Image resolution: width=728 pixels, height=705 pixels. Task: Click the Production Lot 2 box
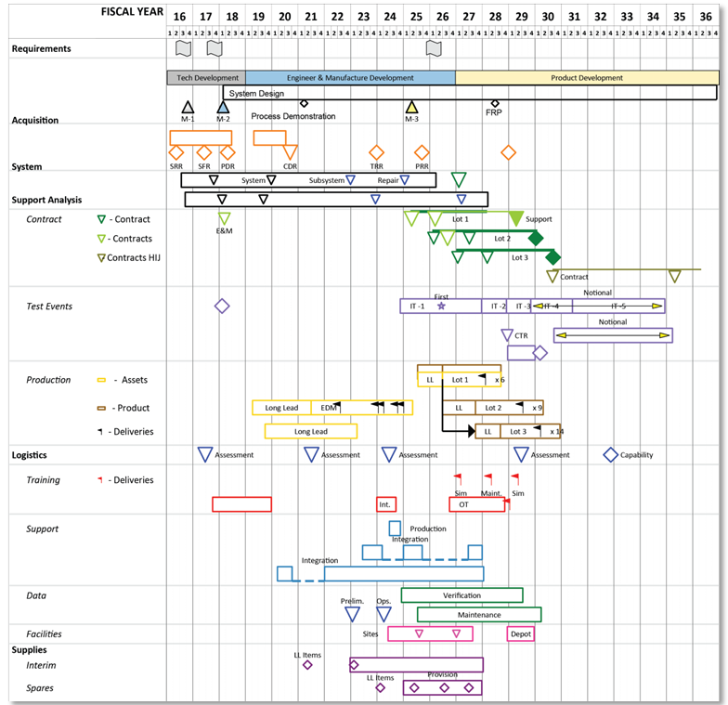pyautogui.click(x=509, y=408)
